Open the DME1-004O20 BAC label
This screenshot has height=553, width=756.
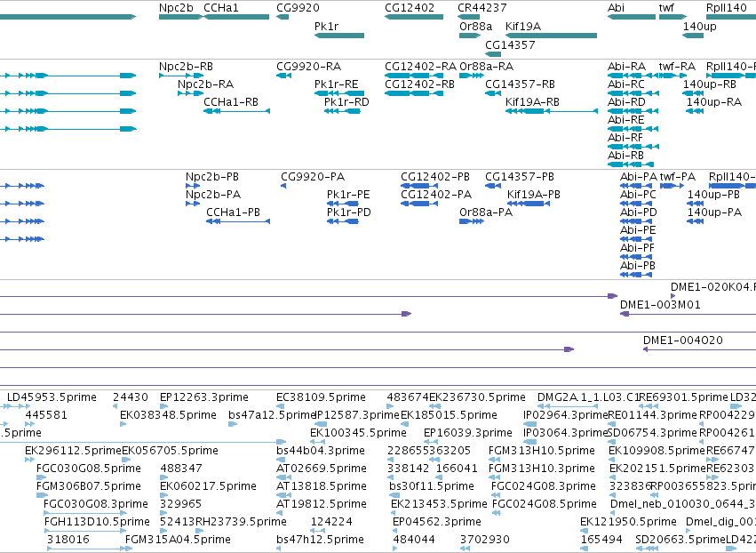(683, 341)
